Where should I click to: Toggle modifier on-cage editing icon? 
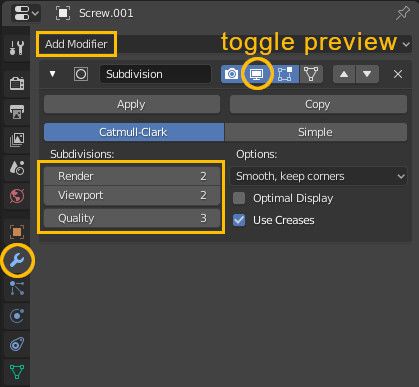[311, 74]
